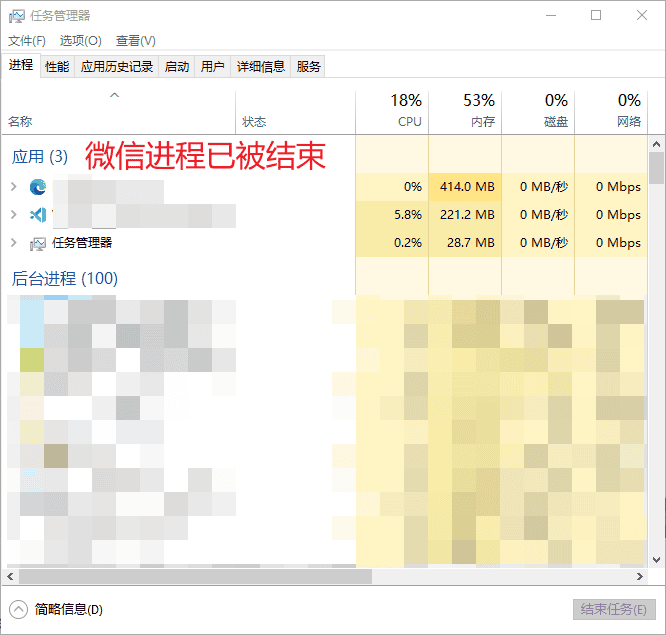
Task: Collapse the sort arrow above 名称 column
Action: [114, 95]
